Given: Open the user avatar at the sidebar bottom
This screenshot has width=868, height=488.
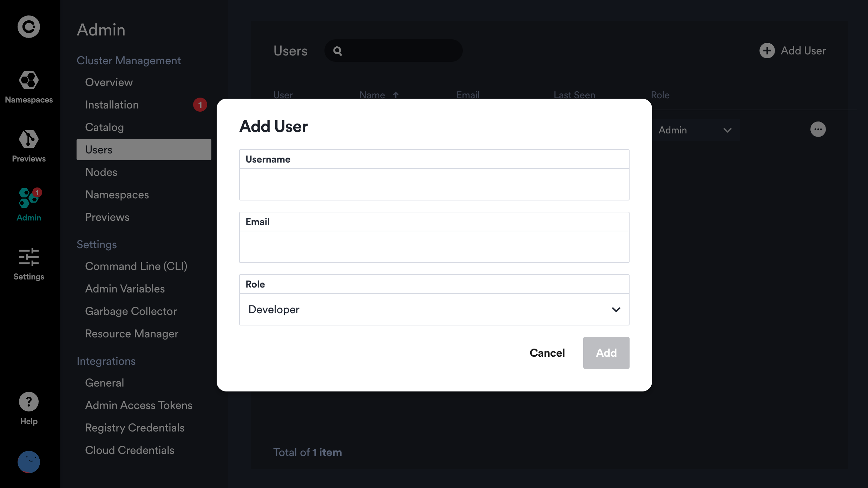Looking at the screenshot, I should click(x=28, y=462).
